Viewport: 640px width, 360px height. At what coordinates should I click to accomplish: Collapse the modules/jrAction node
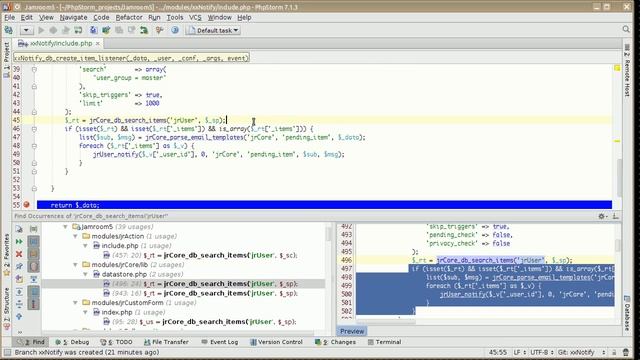coord(76,236)
